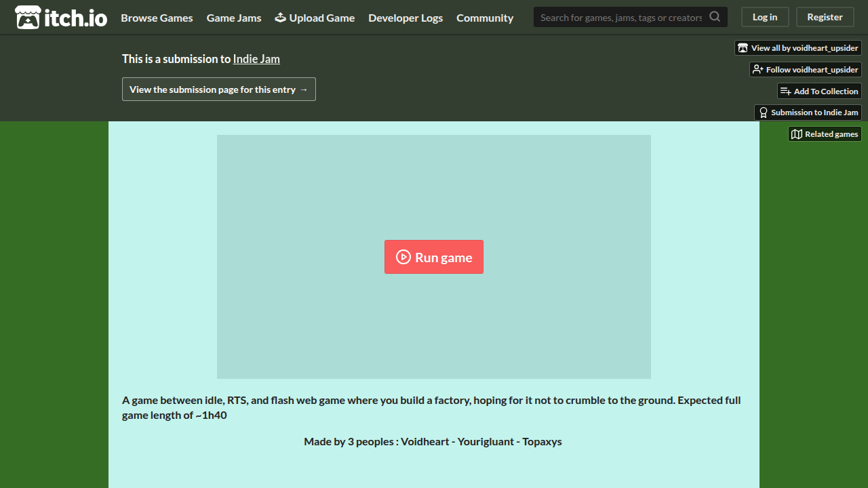Image resolution: width=868 pixels, height=488 pixels.
Task: Open the Community section
Action: 485,18
